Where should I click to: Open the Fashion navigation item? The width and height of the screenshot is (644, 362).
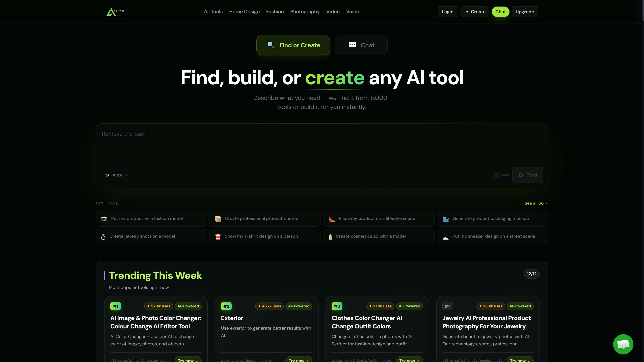[x=275, y=12]
